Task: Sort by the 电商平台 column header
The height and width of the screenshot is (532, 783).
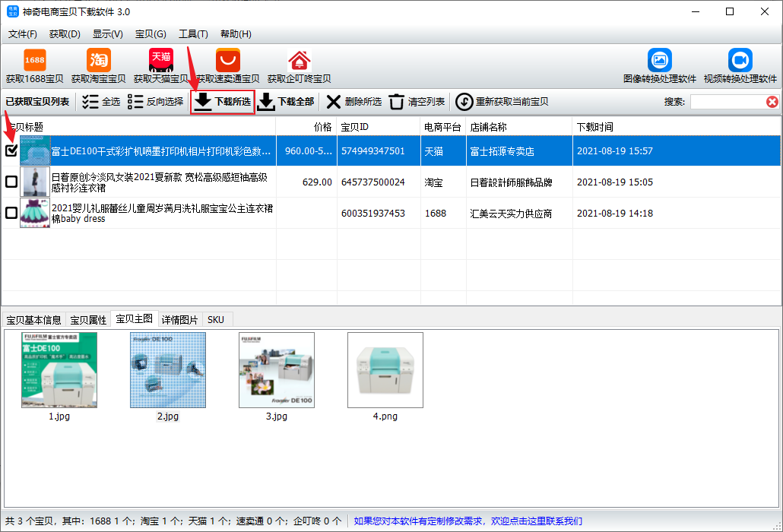Action: point(443,127)
